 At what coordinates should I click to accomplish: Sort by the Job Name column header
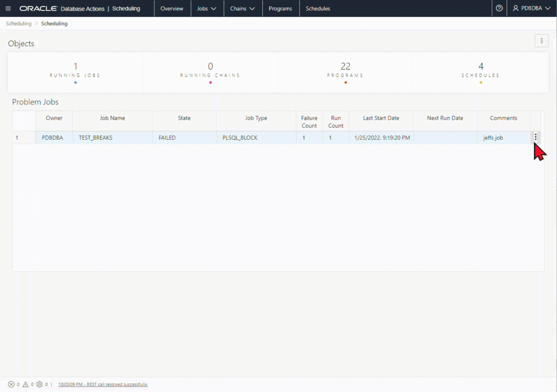(x=113, y=118)
